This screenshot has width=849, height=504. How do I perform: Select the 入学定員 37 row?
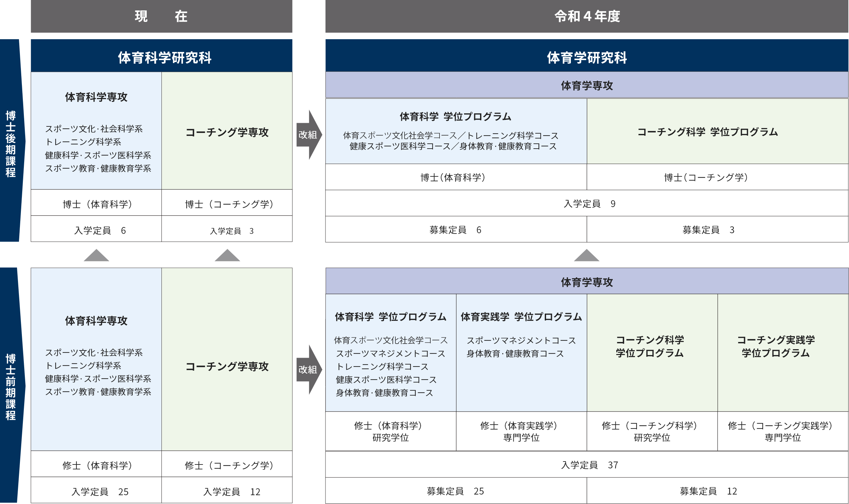(x=587, y=464)
